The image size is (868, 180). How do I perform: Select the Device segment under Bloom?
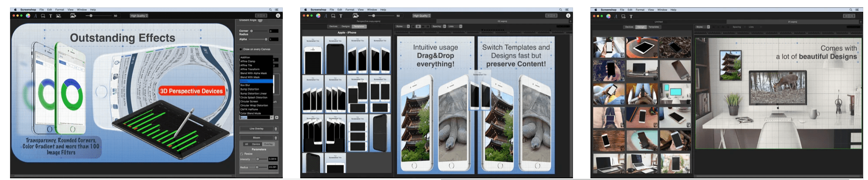[256, 144]
